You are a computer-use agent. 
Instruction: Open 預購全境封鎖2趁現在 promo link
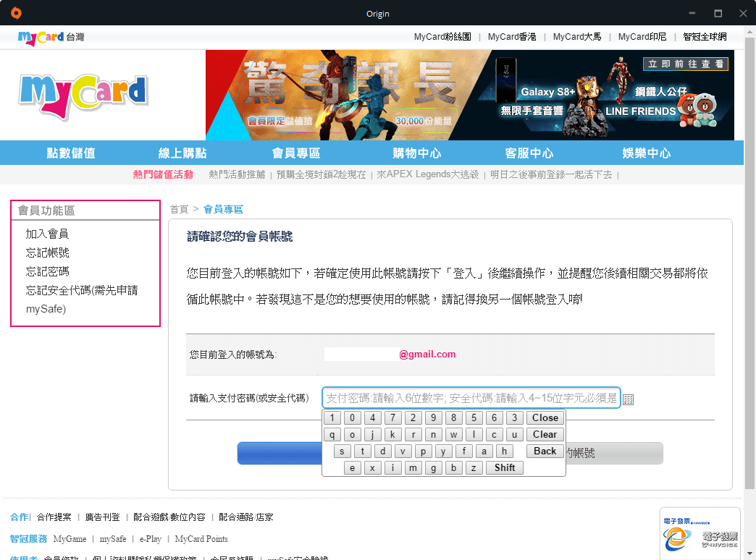tap(321, 174)
